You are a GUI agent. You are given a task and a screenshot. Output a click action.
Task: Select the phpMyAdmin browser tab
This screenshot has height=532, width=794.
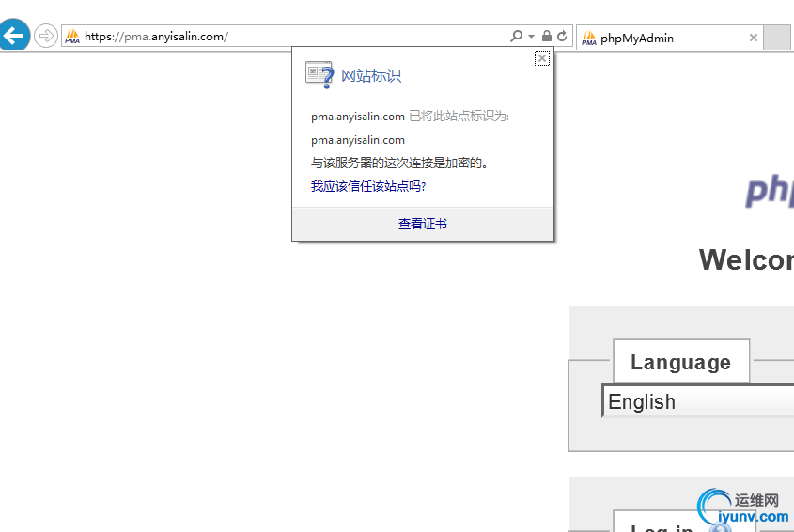point(668,38)
